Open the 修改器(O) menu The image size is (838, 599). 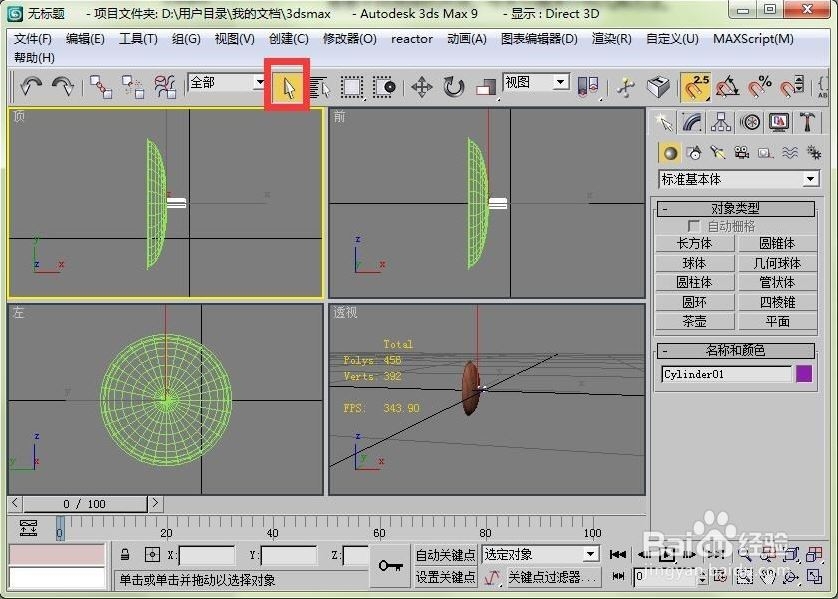350,39
